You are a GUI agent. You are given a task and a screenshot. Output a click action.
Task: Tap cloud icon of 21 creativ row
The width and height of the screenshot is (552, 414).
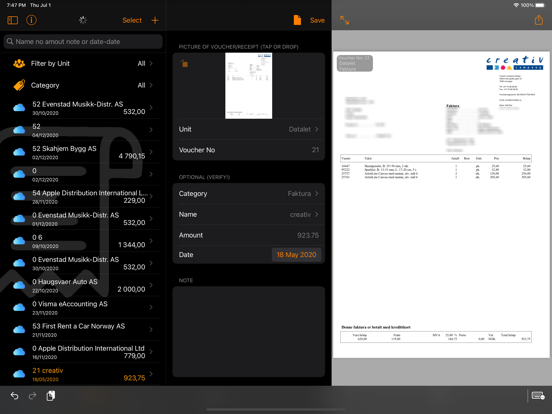point(19,374)
